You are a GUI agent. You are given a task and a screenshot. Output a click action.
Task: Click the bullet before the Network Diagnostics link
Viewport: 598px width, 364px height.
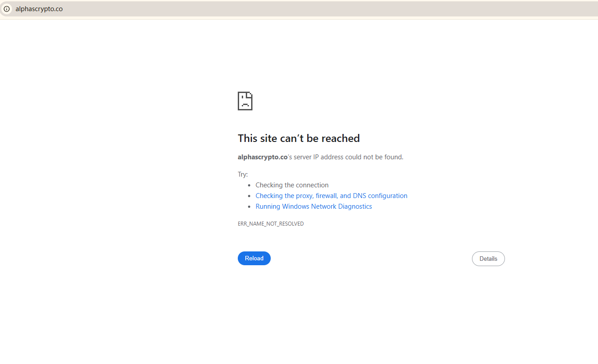(x=249, y=207)
